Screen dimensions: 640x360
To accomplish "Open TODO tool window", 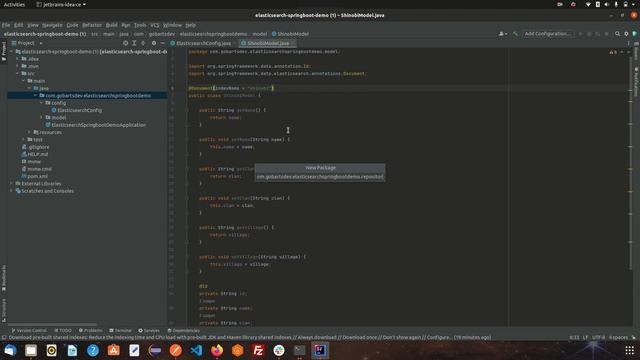I will tap(63, 331).
